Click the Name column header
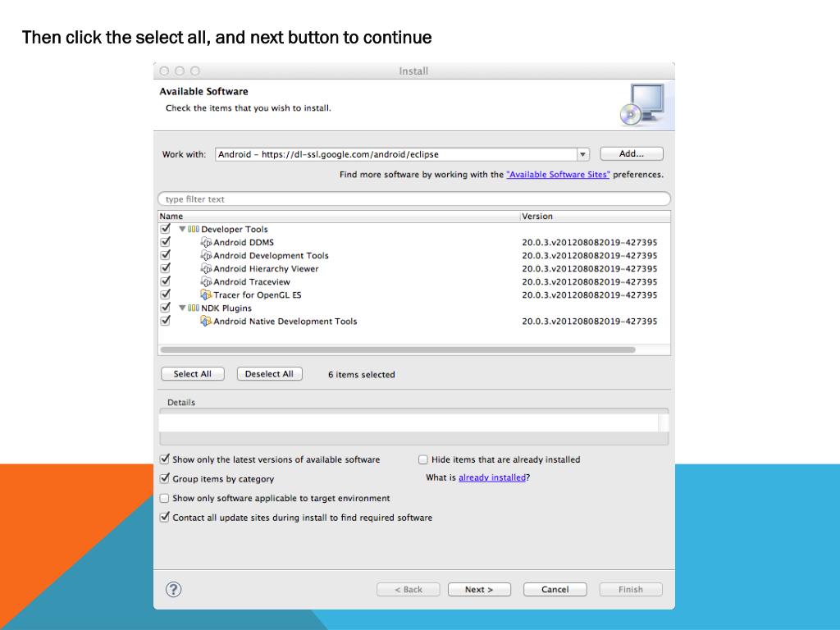Viewport: 840px width, 630px height. (339, 217)
